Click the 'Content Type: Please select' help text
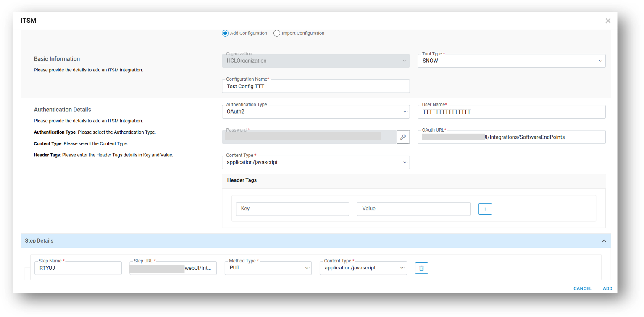 (81, 144)
